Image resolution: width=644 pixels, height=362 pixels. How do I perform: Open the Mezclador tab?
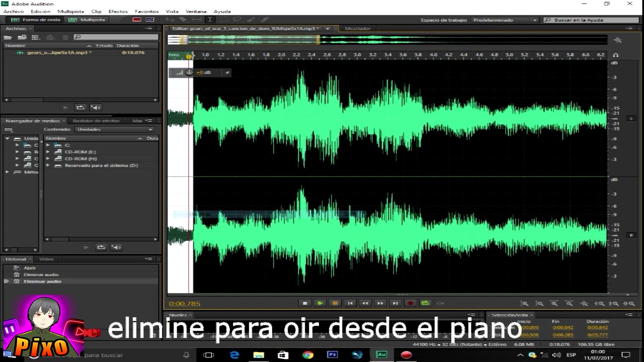(358, 29)
